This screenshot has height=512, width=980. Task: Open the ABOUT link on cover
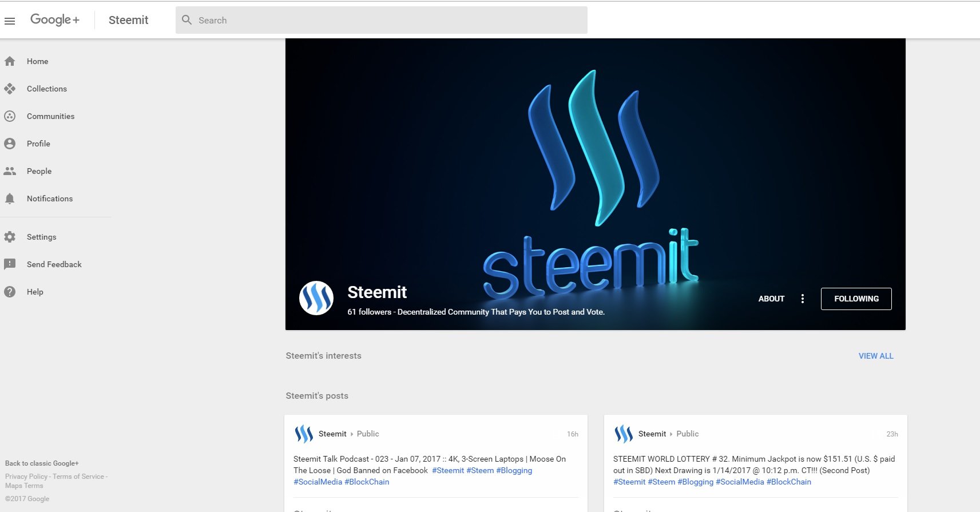771,299
